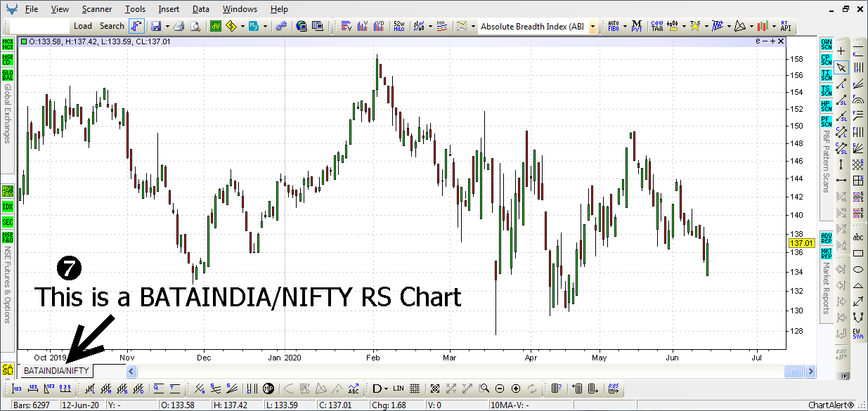Click the Search button
The width and height of the screenshot is (868, 411).
coord(112,26)
